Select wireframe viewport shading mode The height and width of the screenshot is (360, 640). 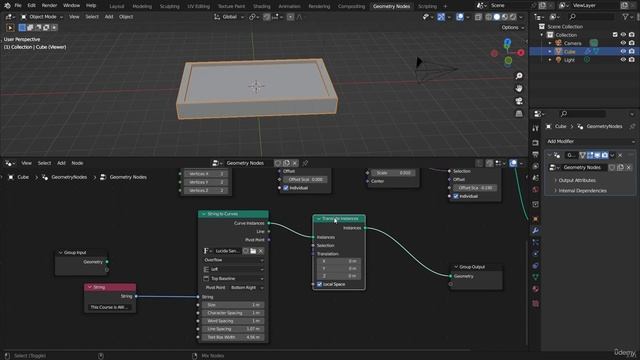[489, 17]
